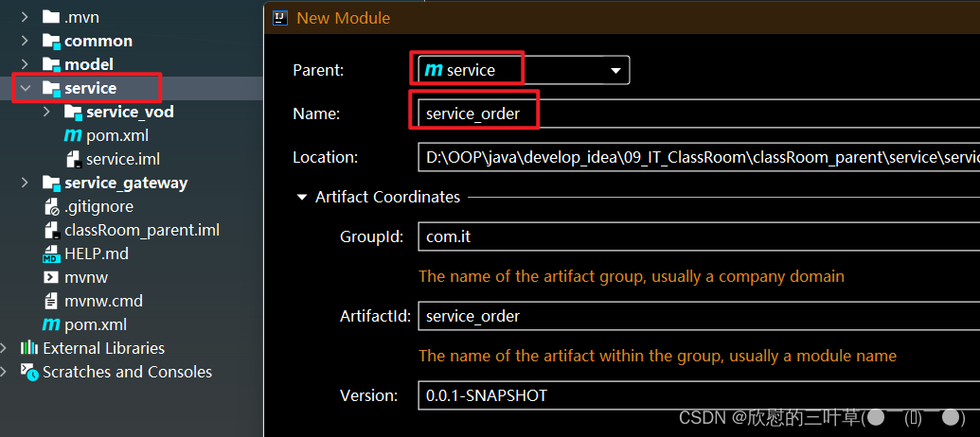Click the Parent: label

coord(318,71)
